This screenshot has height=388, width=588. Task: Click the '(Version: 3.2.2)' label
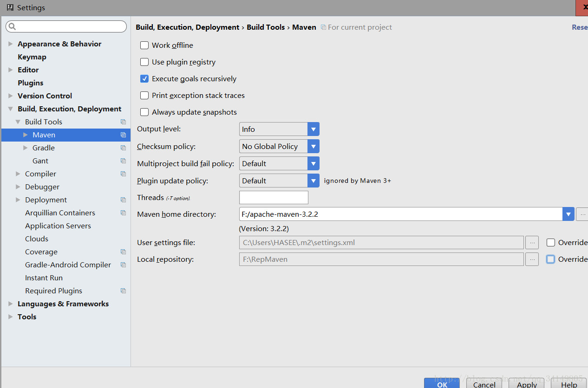tap(264, 228)
